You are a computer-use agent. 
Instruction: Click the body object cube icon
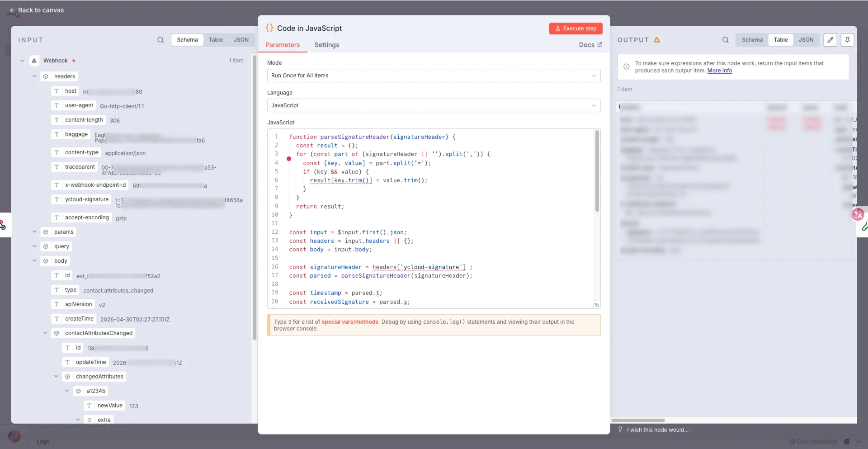[x=46, y=261]
